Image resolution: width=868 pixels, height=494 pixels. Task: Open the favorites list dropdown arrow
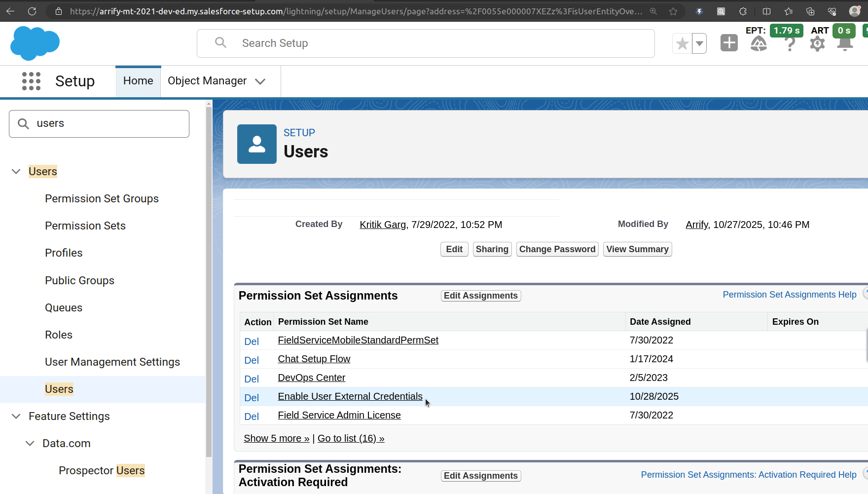click(x=699, y=43)
